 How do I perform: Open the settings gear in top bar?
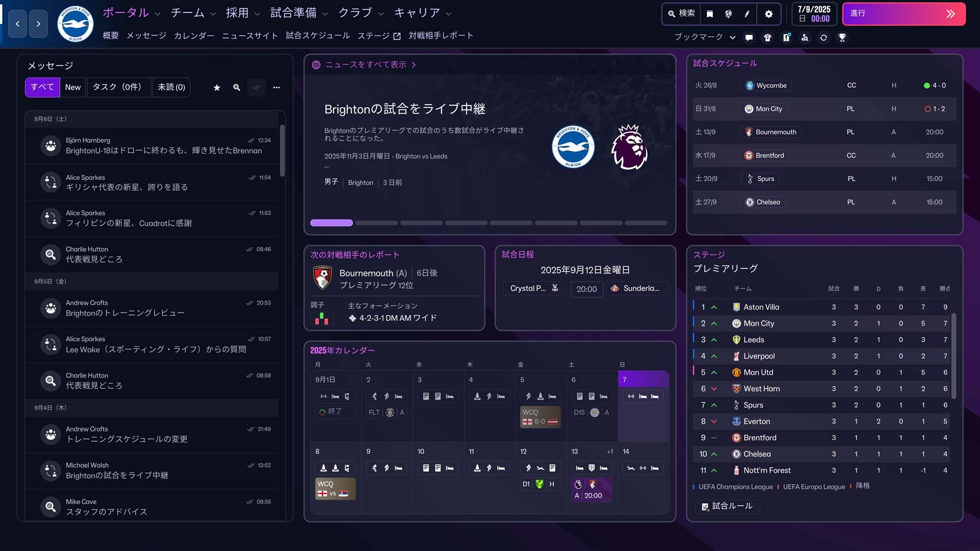click(x=769, y=14)
